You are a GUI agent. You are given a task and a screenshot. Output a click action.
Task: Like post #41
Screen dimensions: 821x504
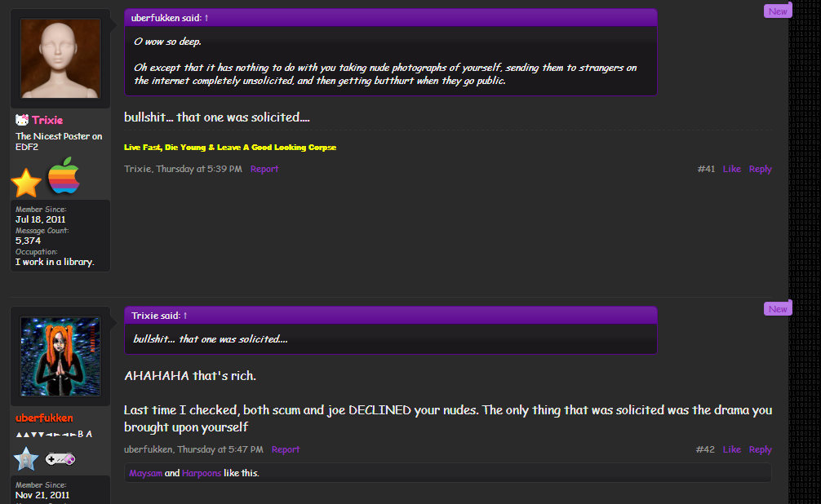pyautogui.click(x=732, y=169)
